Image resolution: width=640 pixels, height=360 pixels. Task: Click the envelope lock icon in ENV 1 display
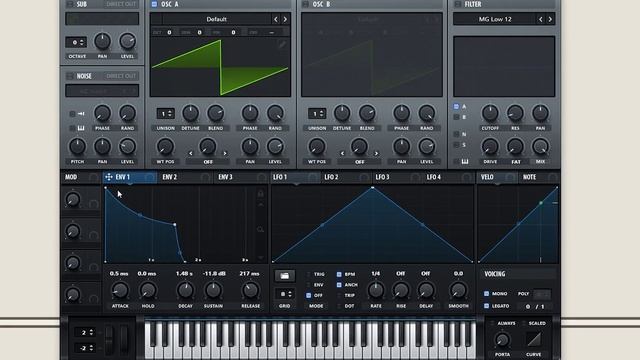tap(260, 193)
